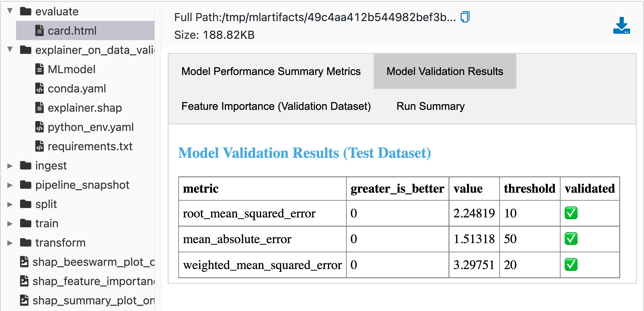Click the conda.yaml code file icon
The width and height of the screenshot is (644, 311).
pyautogui.click(x=39, y=88)
